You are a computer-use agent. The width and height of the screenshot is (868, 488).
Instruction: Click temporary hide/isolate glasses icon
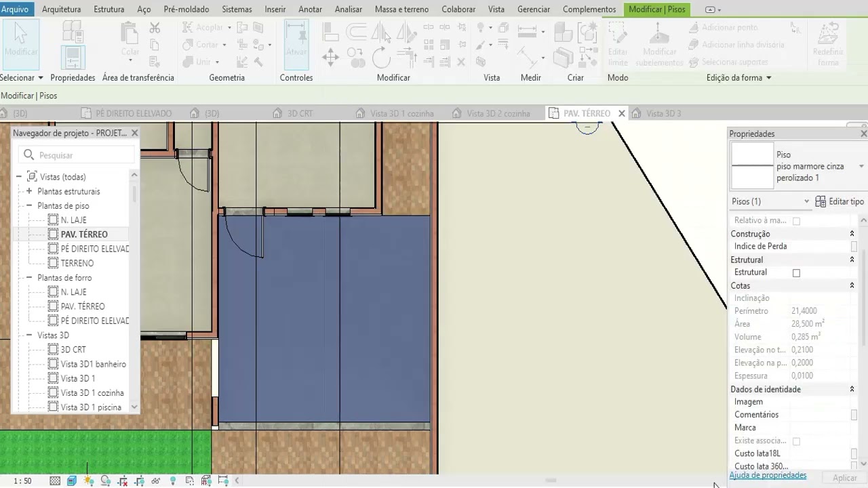point(156,481)
